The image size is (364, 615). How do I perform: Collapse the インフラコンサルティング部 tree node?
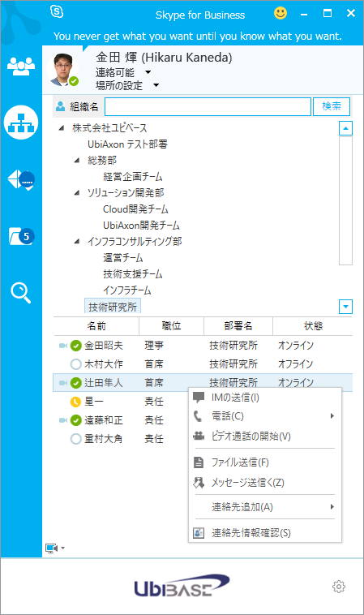point(77,241)
